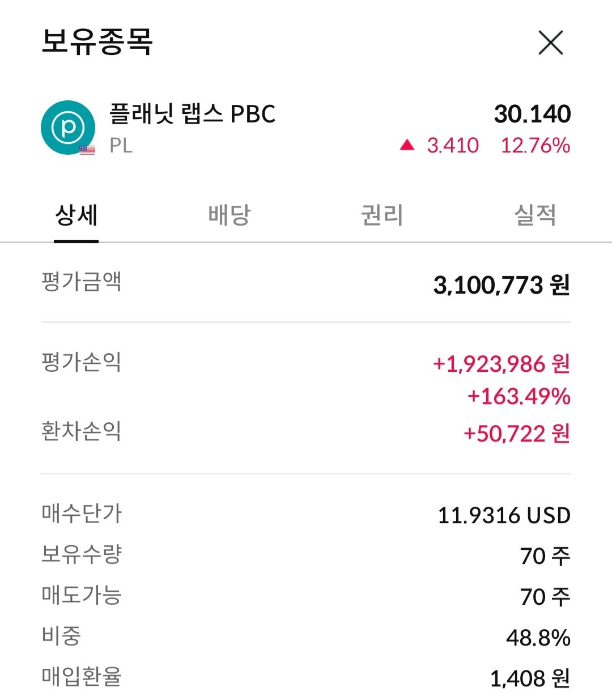Select the 상세 tab
The height and width of the screenshot is (700, 612).
tap(76, 215)
